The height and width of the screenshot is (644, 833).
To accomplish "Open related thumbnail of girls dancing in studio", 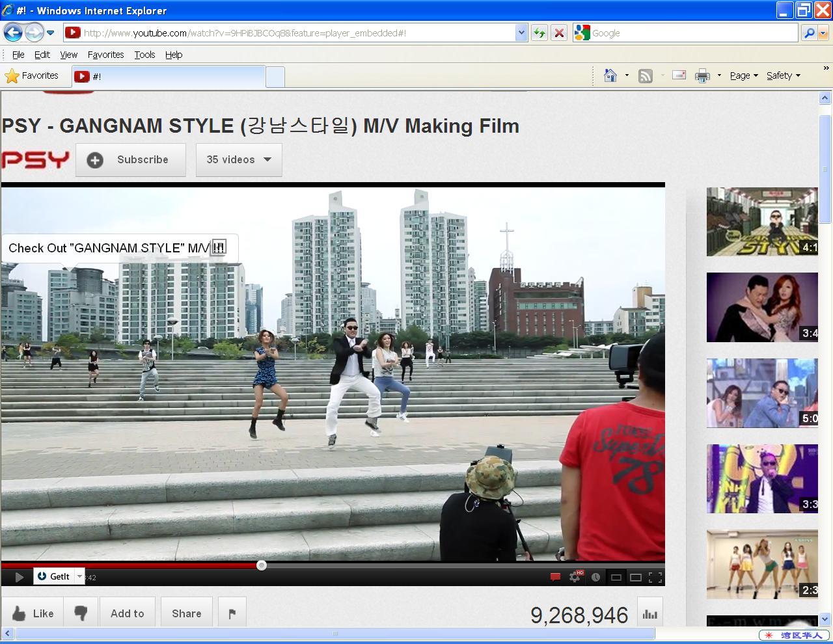I will [x=762, y=565].
